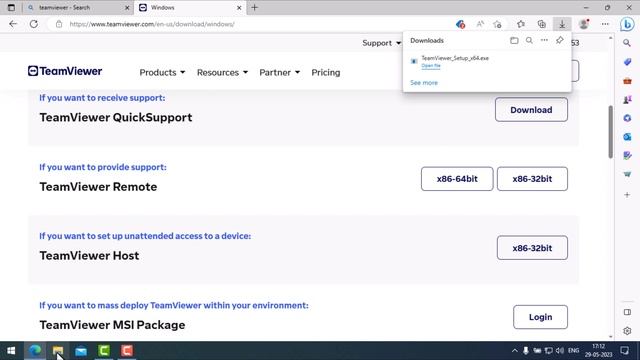Download TeamViewer QuickSupport
Screen dimensions: 640x360
click(x=531, y=110)
